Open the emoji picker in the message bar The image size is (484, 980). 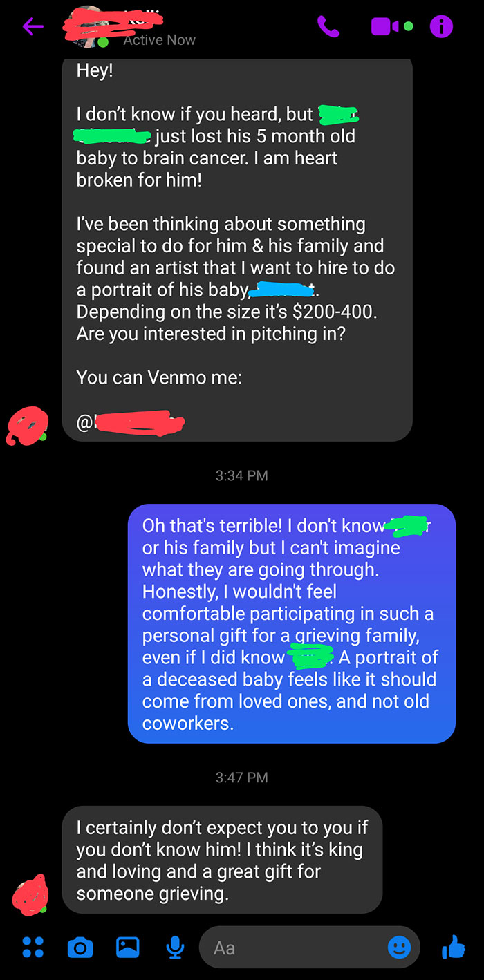pyautogui.click(x=400, y=948)
